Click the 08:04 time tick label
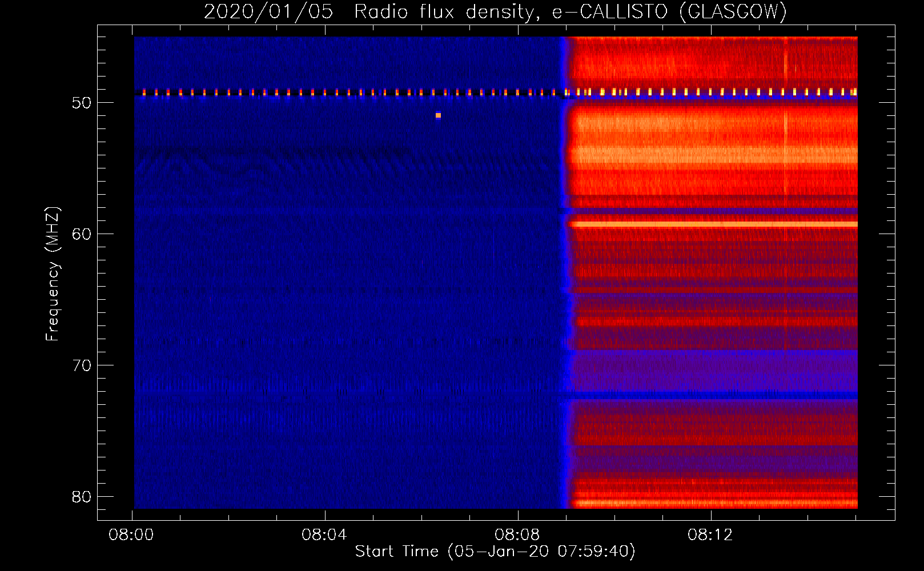 point(324,535)
